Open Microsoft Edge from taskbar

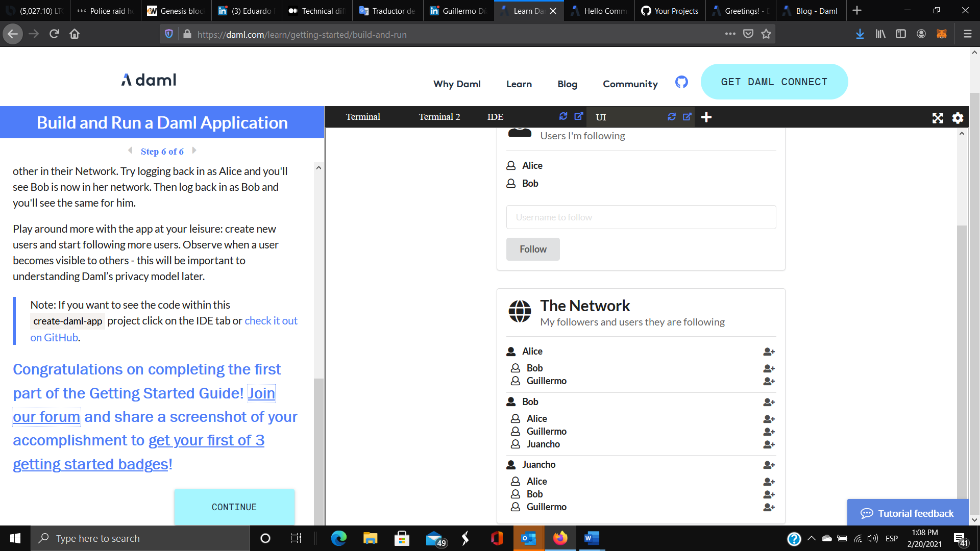click(x=338, y=538)
